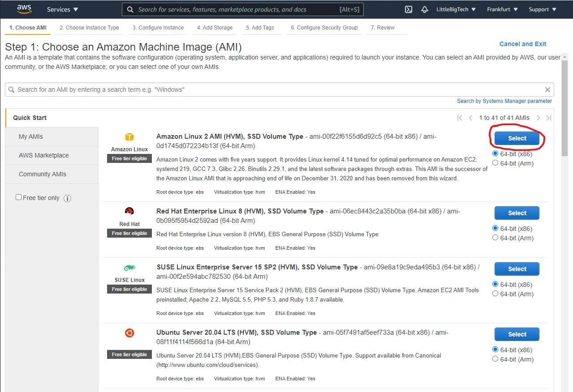Click into the AMI search term field
Image resolution: width=573 pixels, height=392 pixels.
[x=280, y=89]
